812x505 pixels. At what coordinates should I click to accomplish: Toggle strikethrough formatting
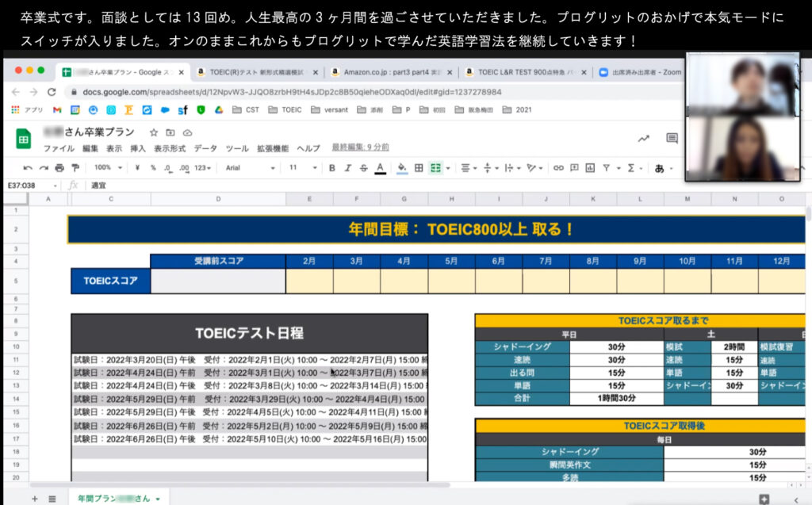364,168
